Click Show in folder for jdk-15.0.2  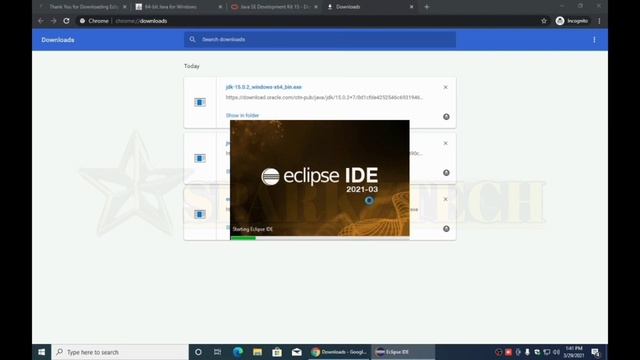(x=242, y=116)
